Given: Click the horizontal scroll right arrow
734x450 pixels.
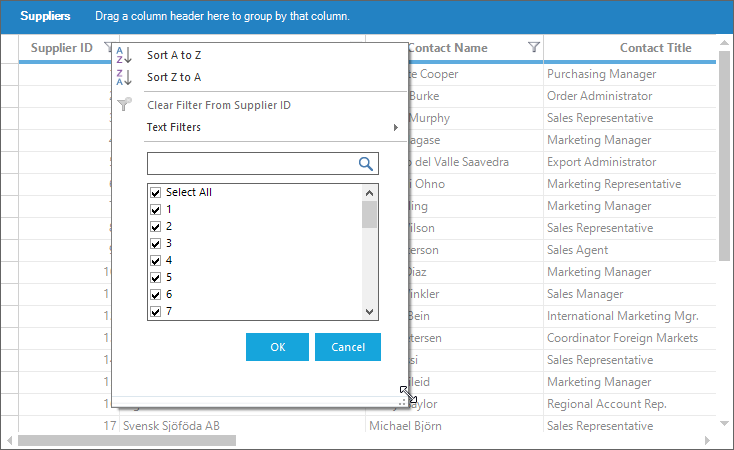Looking at the screenshot, I should click(707, 440).
